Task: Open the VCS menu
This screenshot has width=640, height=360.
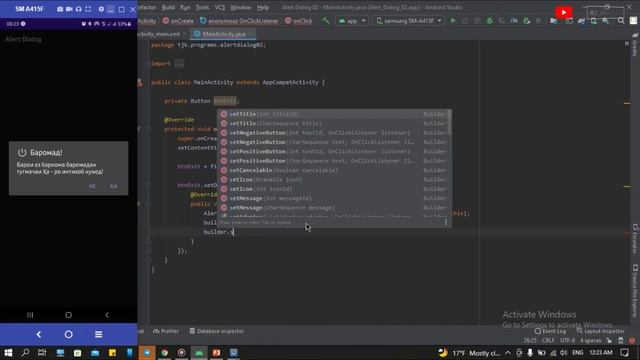Action: [x=220, y=7]
